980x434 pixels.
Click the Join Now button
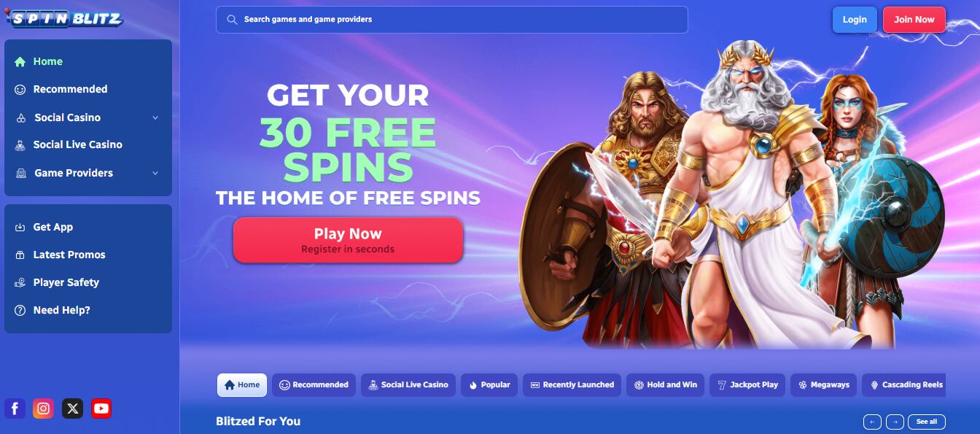[x=914, y=20]
